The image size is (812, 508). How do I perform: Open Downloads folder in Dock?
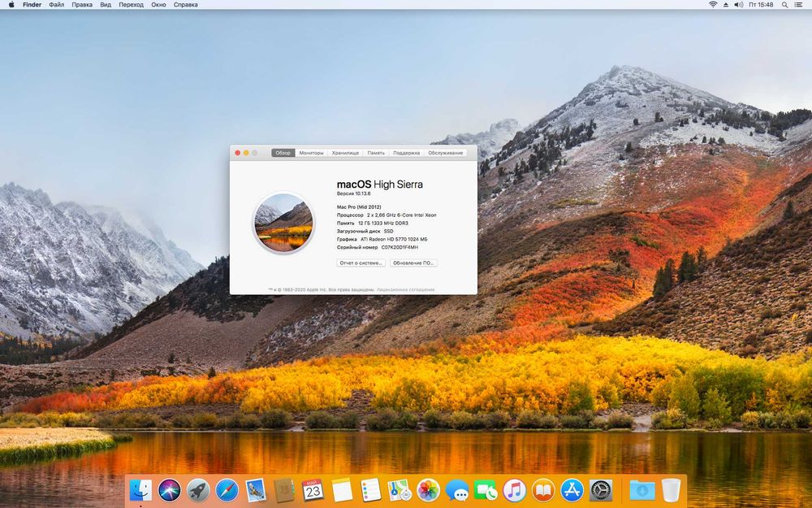coord(642,490)
